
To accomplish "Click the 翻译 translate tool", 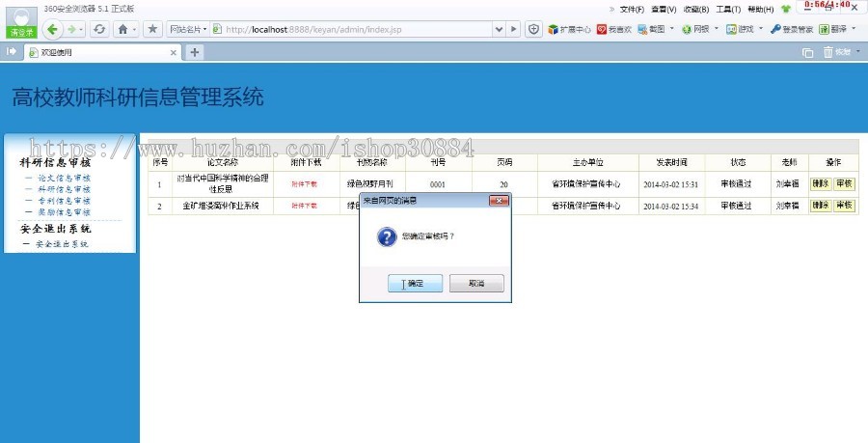I will (x=833, y=29).
